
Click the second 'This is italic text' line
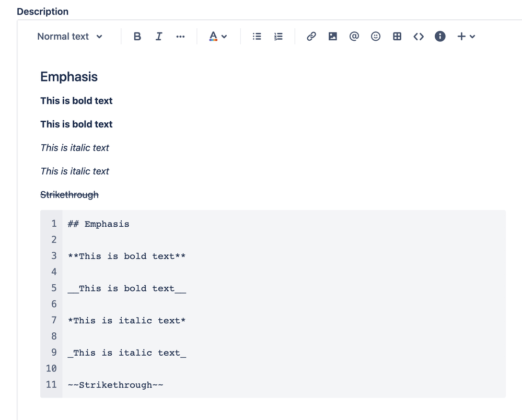tap(75, 171)
